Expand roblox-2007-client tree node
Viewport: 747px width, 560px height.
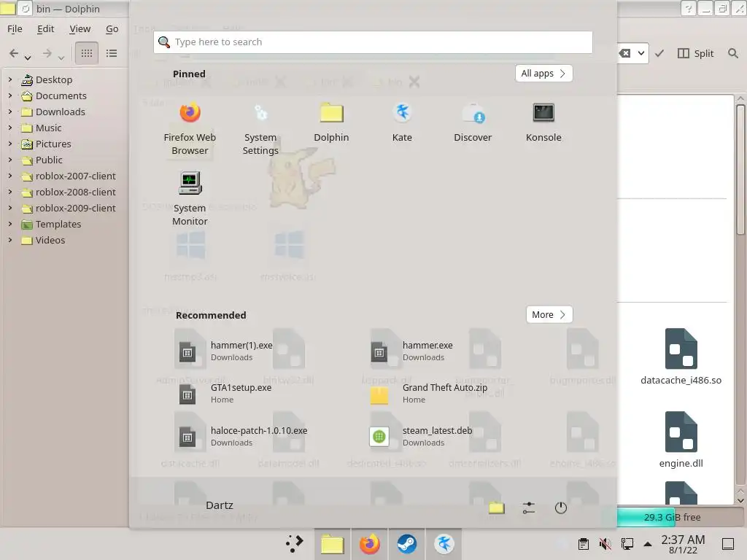[x=10, y=176]
